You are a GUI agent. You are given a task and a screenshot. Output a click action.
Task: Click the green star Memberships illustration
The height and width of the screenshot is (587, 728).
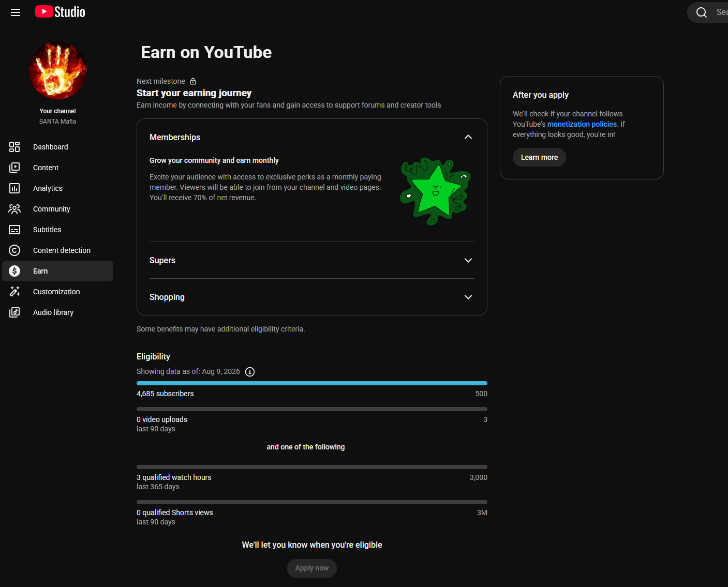click(x=435, y=191)
